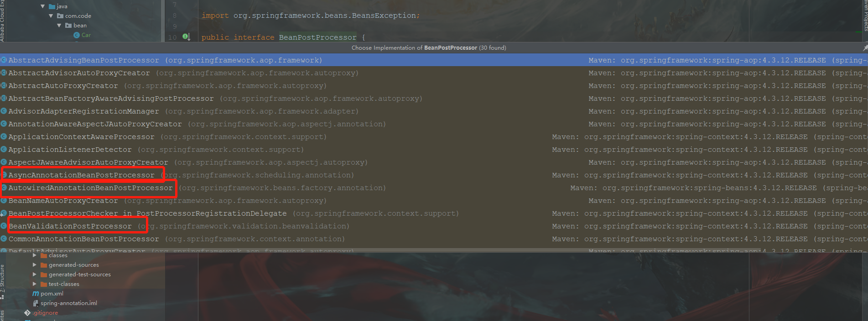Open AutowiredAnnotationBeanPostProcessor implementation

434,188
